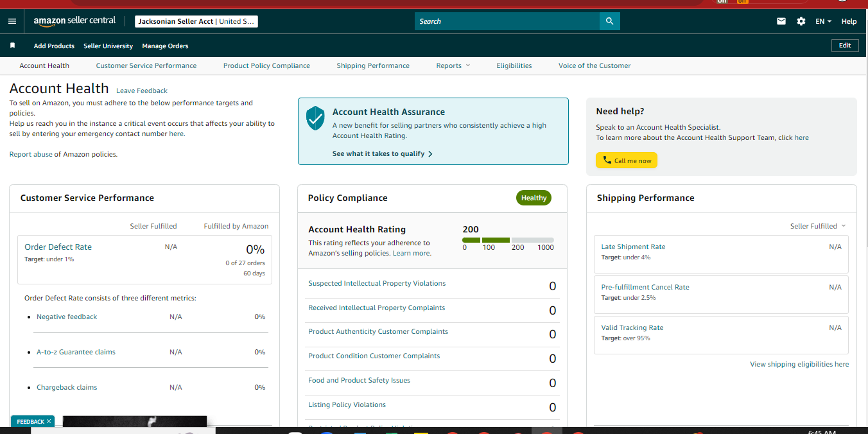This screenshot has width=868, height=434.
Task: Open the Eligibilities tab
Action: pos(514,65)
